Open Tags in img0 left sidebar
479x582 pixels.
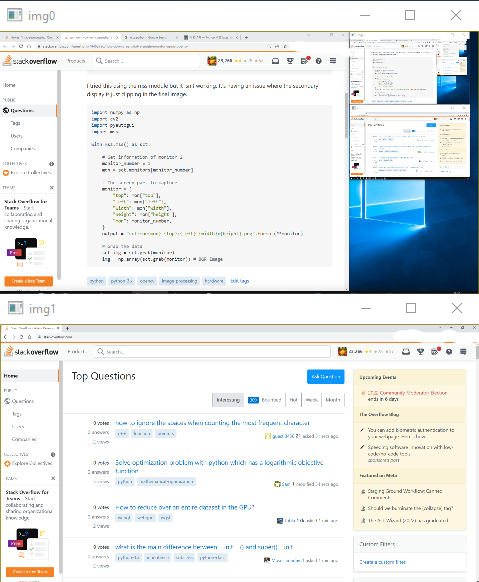coord(16,123)
